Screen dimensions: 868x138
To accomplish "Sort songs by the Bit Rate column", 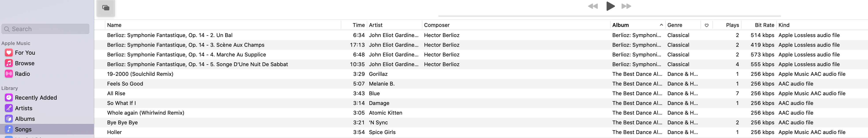I will (x=764, y=25).
